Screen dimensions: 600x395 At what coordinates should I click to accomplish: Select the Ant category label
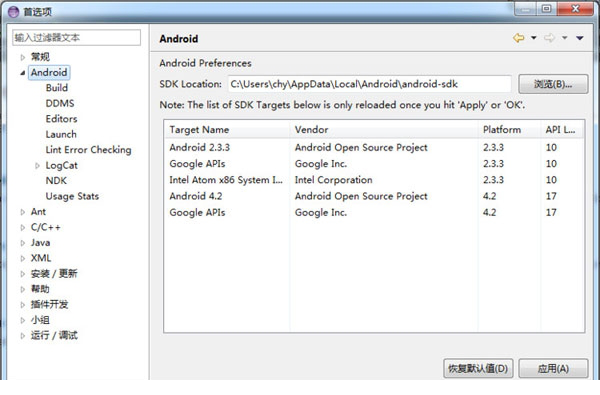coord(38,212)
